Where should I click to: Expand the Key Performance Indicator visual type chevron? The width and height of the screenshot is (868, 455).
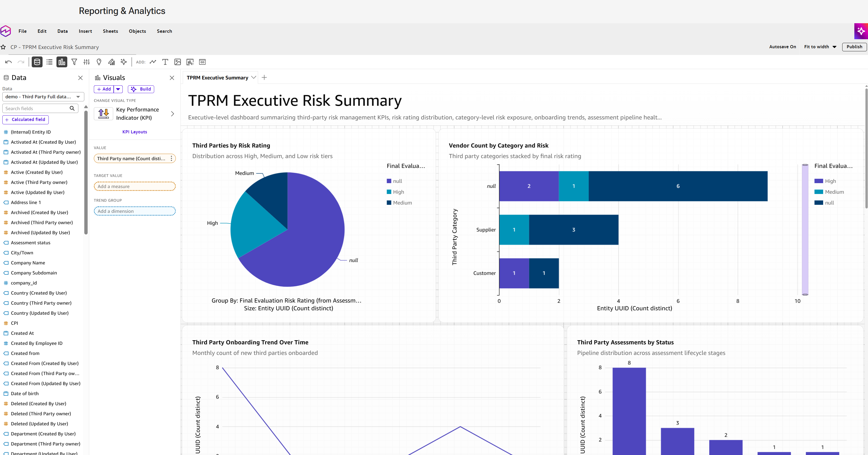(172, 114)
